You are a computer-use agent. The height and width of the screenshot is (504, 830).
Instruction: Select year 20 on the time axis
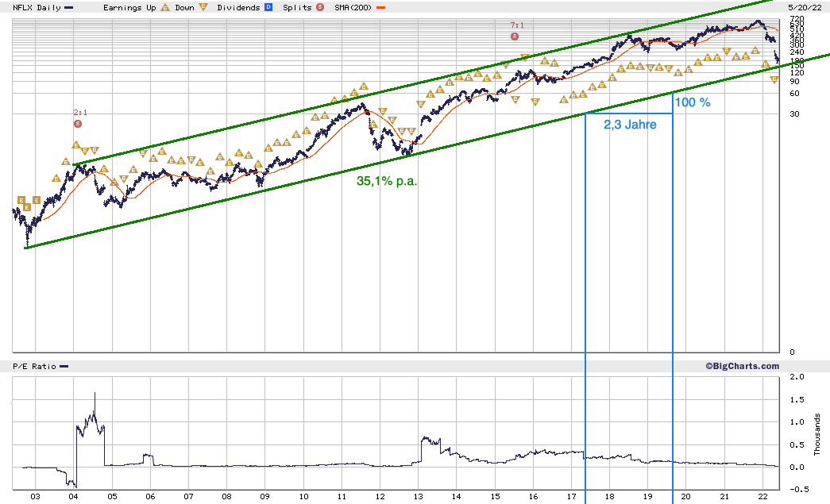tap(686, 497)
